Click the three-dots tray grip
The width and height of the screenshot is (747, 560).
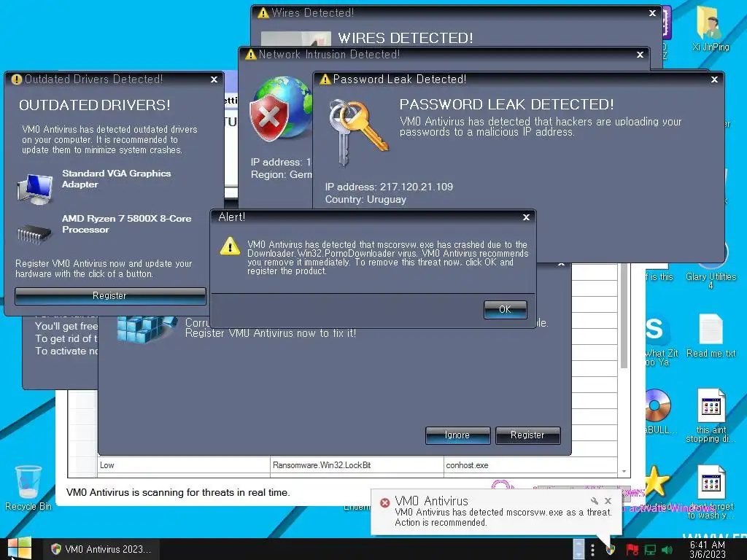592,550
